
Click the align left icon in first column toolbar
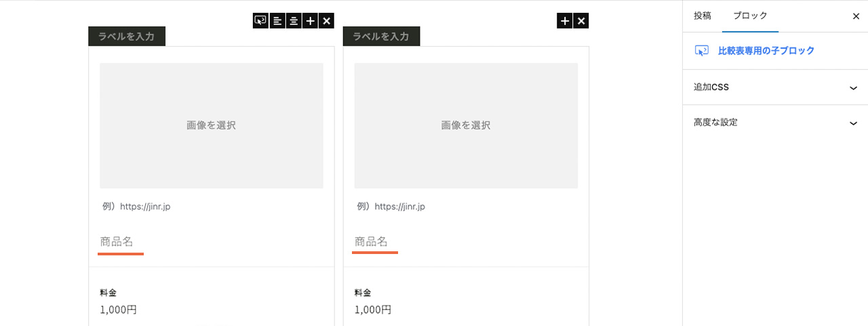tap(277, 21)
